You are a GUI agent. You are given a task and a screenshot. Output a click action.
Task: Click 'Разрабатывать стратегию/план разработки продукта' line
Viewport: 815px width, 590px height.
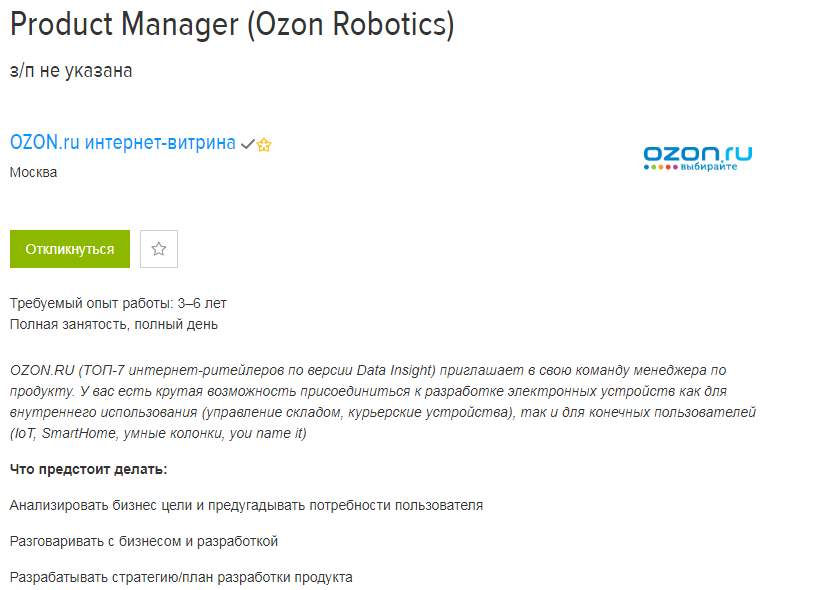(181, 577)
